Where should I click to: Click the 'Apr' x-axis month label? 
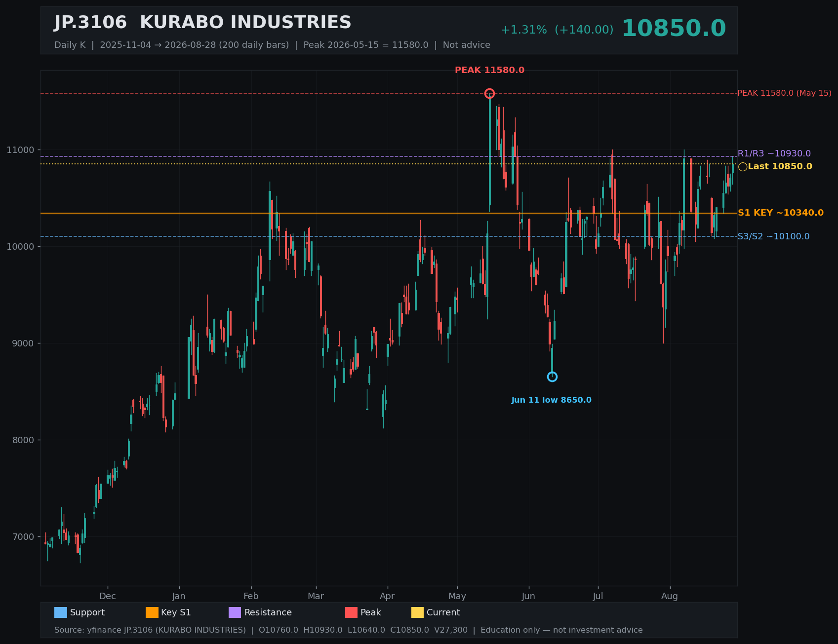click(x=388, y=596)
